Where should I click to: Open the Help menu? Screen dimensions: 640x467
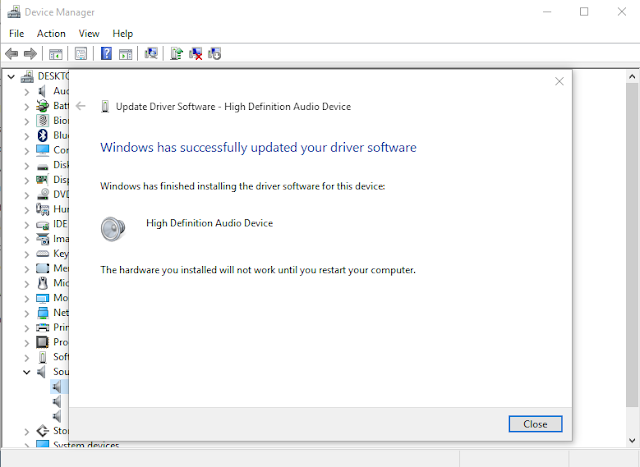click(x=122, y=33)
